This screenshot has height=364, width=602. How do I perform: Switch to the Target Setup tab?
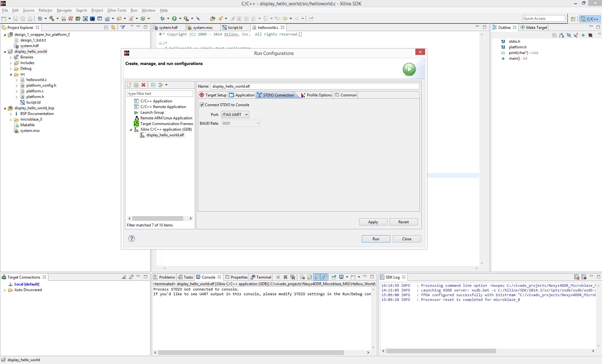[213, 95]
